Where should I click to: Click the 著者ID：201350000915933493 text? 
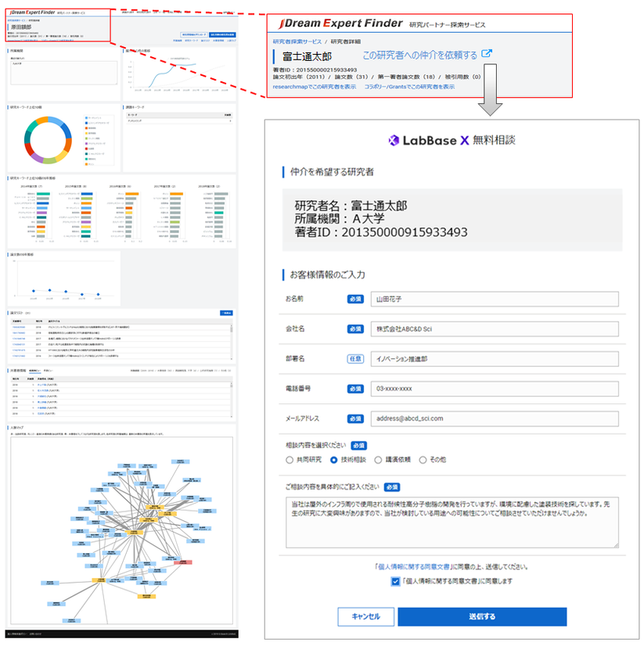coord(381,232)
